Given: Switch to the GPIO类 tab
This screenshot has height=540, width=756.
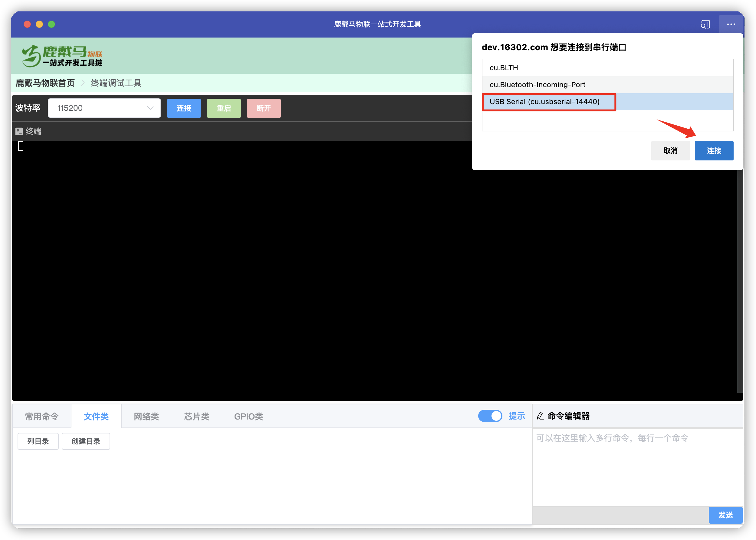Looking at the screenshot, I should click(x=248, y=416).
